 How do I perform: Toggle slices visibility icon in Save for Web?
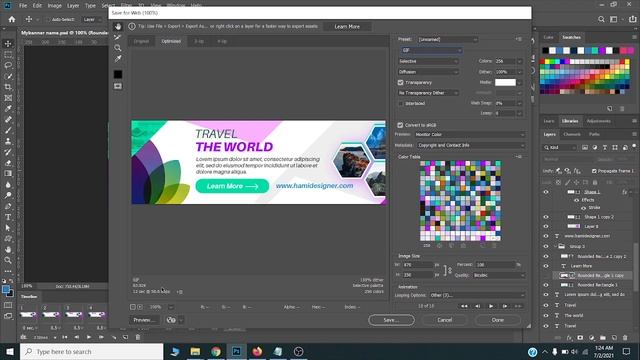118,86
